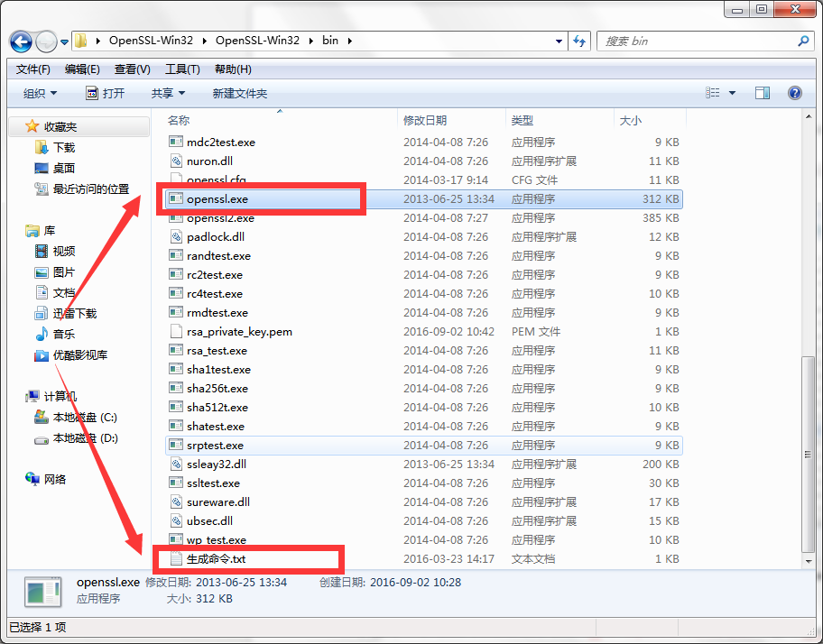823x644 pixels.
Task: Select 优酷影视库 in the navigation pane
Action: click(79, 355)
